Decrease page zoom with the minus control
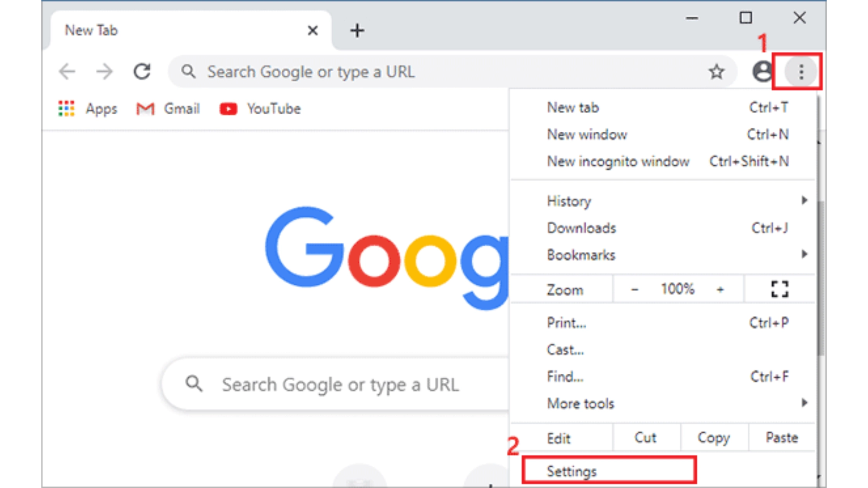868x488 pixels. click(x=635, y=289)
